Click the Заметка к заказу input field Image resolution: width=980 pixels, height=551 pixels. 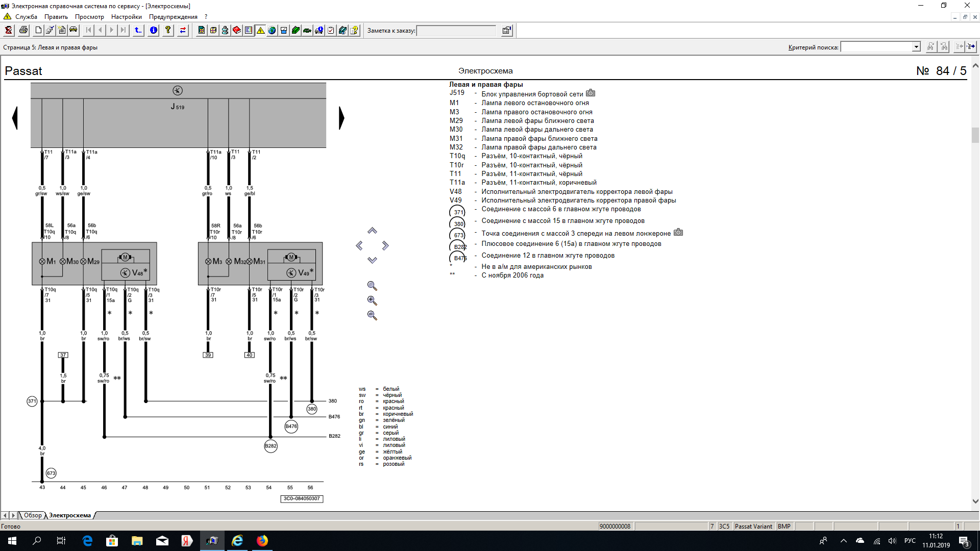pos(456,31)
